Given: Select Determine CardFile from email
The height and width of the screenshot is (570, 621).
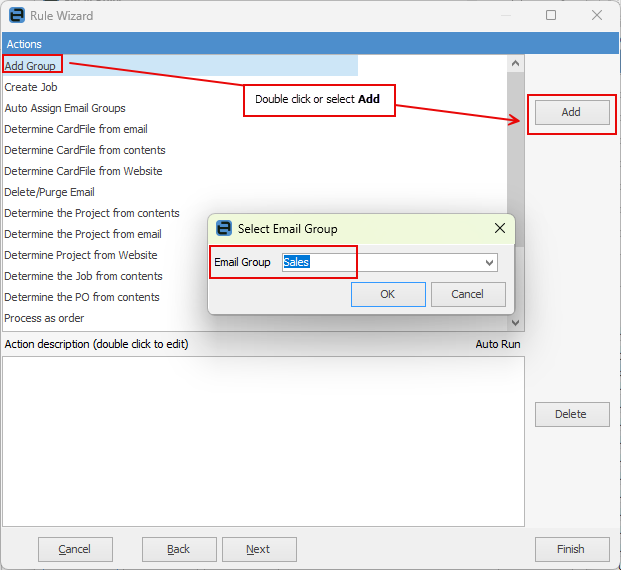Looking at the screenshot, I should point(76,129).
